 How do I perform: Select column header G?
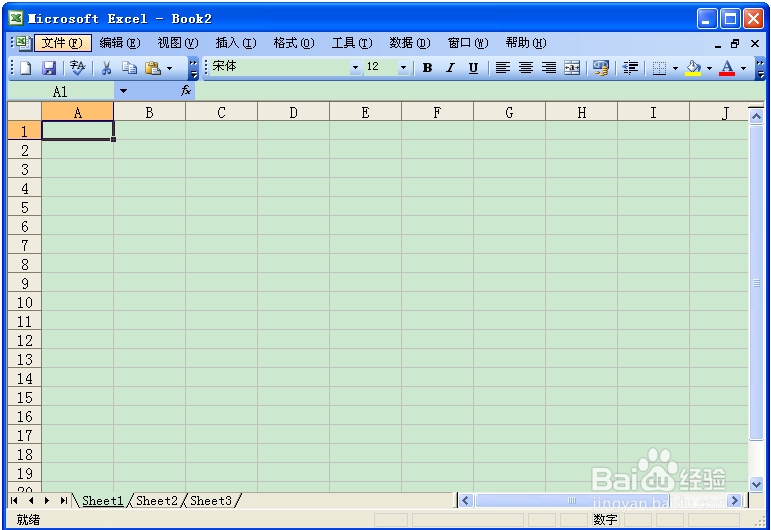coord(509,113)
